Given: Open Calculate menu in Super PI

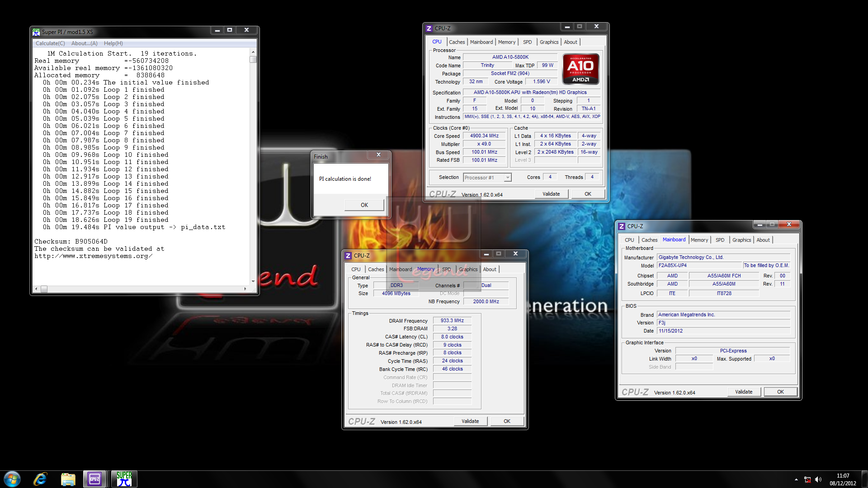Looking at the screenshot, I should coord(50,43).
